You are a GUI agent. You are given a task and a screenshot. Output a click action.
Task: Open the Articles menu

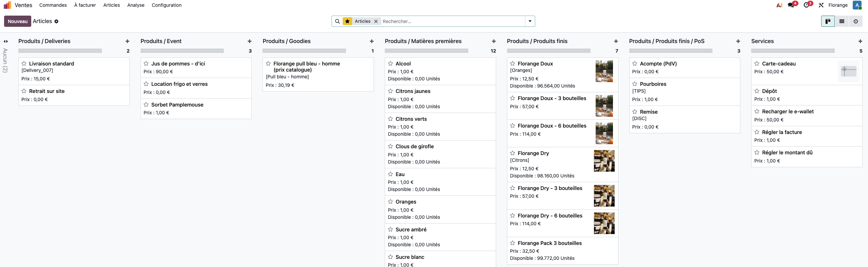[112, 5]
